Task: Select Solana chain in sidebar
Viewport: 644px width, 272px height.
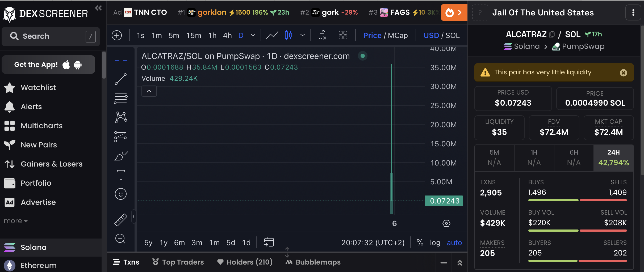Action: pos(51,247)
